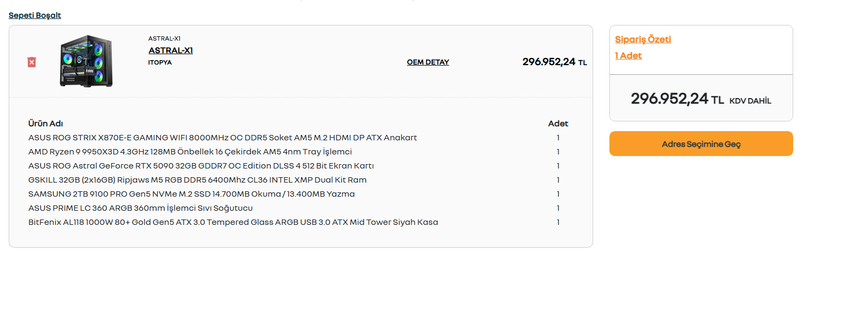The height and width of the screenshot is (317, 868).
Task: Select the ASUS PRIME LC 360 cooler row
Action: tap(298, 208)
